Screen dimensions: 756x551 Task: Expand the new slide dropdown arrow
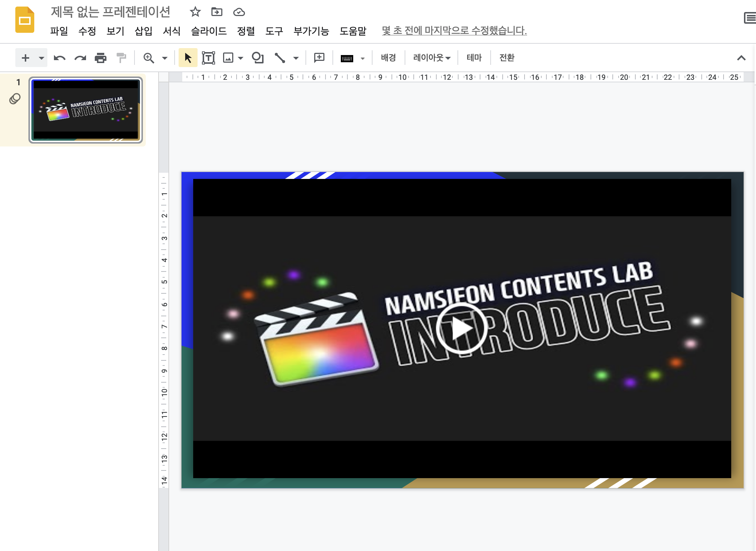42,58
